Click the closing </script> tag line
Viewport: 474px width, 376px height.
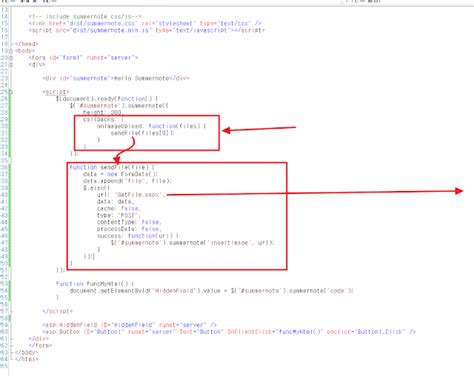[57, 311]
